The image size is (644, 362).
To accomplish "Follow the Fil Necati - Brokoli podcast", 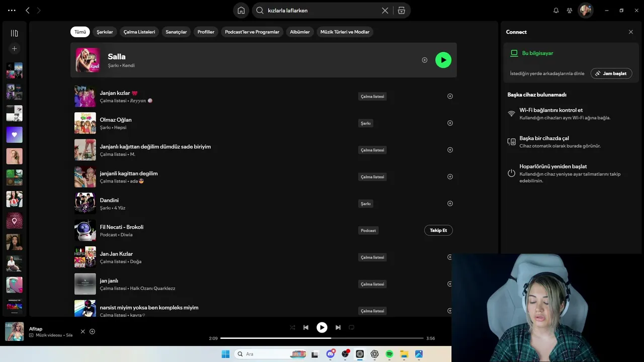I will click(x=438, y=230).
